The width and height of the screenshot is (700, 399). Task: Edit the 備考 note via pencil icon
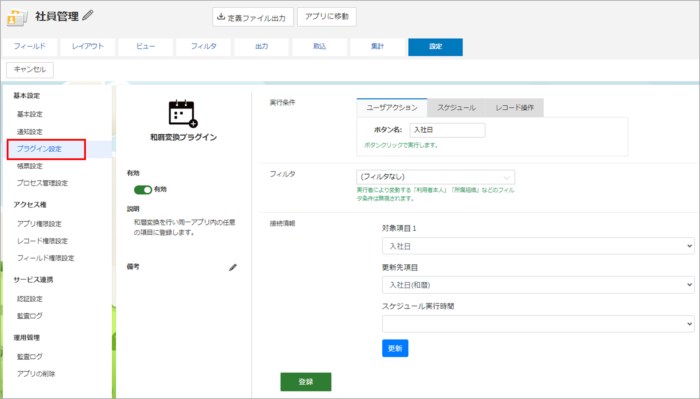tap(233, 267)
